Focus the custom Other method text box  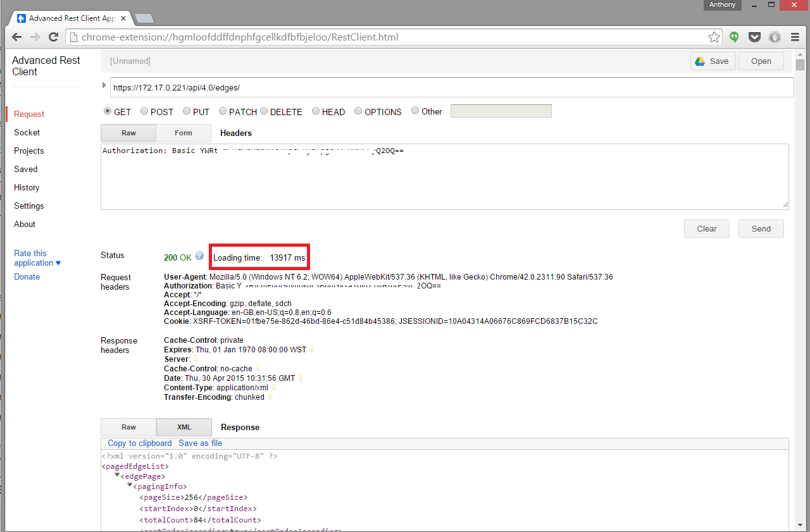click(x=501, y=111)
